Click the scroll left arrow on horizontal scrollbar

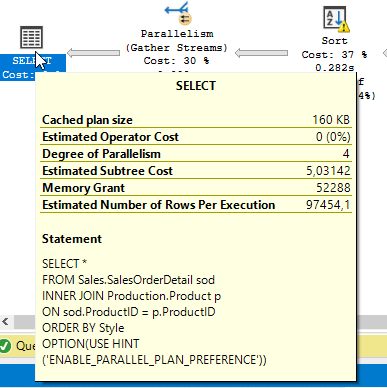point(5,322)
